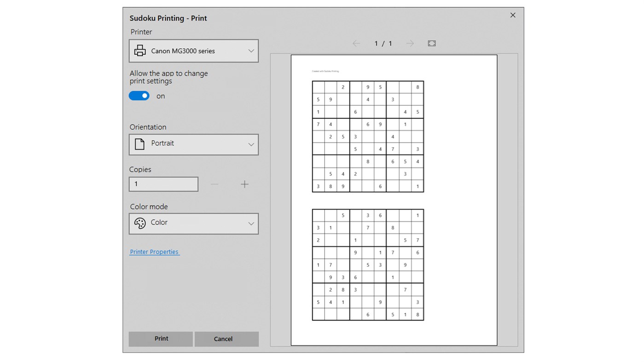The width and height of the screenshot is (644, 362).
Task: Click the previous page arrow
Action: click(x=356, y=43)
